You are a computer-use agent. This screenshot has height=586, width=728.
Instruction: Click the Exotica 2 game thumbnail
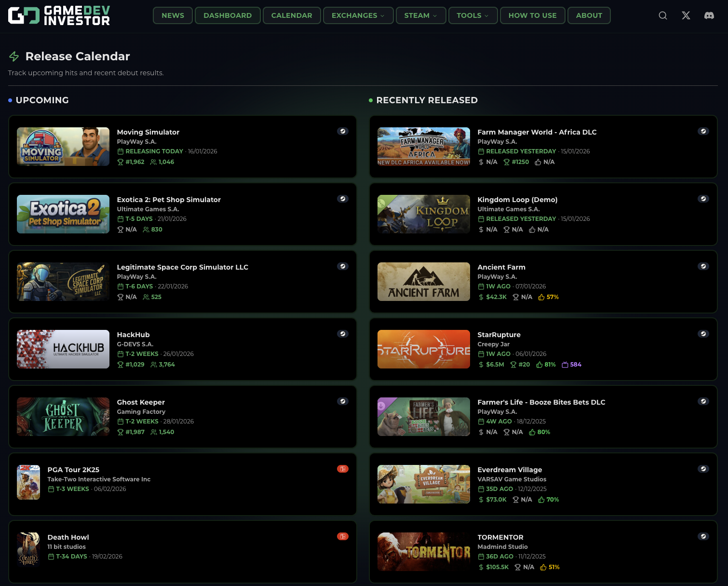point(63,214)
